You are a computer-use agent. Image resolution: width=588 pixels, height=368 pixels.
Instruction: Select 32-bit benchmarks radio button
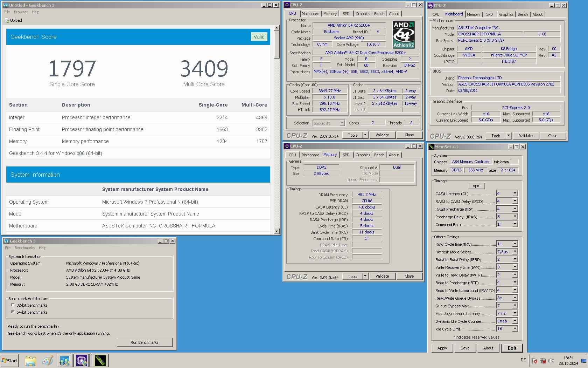point(13,305)
